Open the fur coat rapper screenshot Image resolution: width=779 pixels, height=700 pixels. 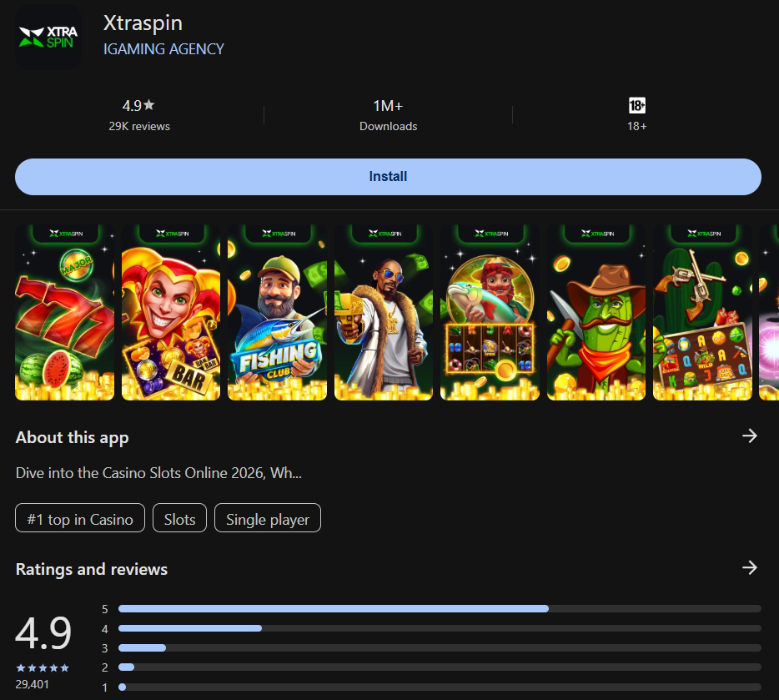coord(384,313)
